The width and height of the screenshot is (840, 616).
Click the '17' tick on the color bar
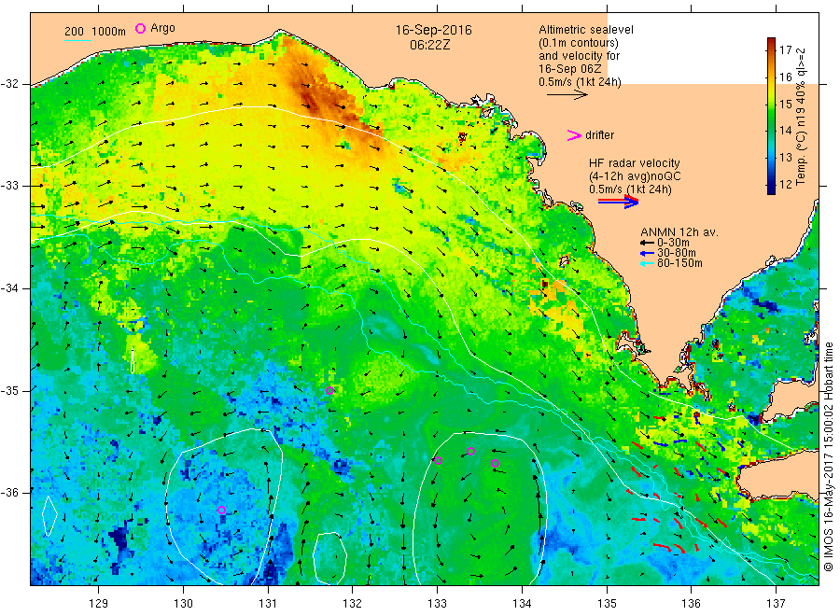click(785, 50)
